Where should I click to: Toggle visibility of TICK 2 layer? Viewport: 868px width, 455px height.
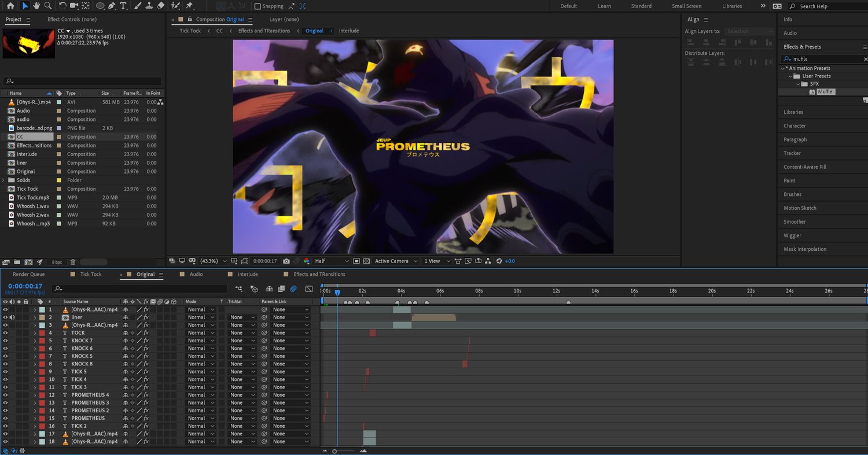pyautogui.click(x=5, y=426)
